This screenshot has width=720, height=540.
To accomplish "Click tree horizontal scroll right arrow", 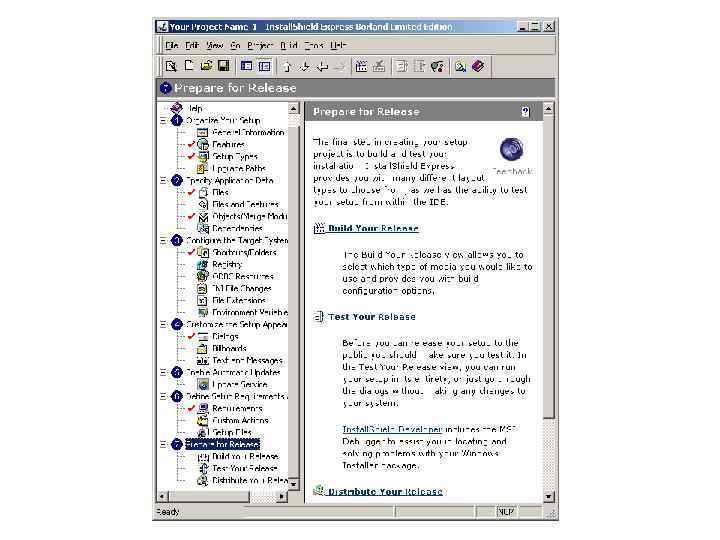I will [282, 496].
